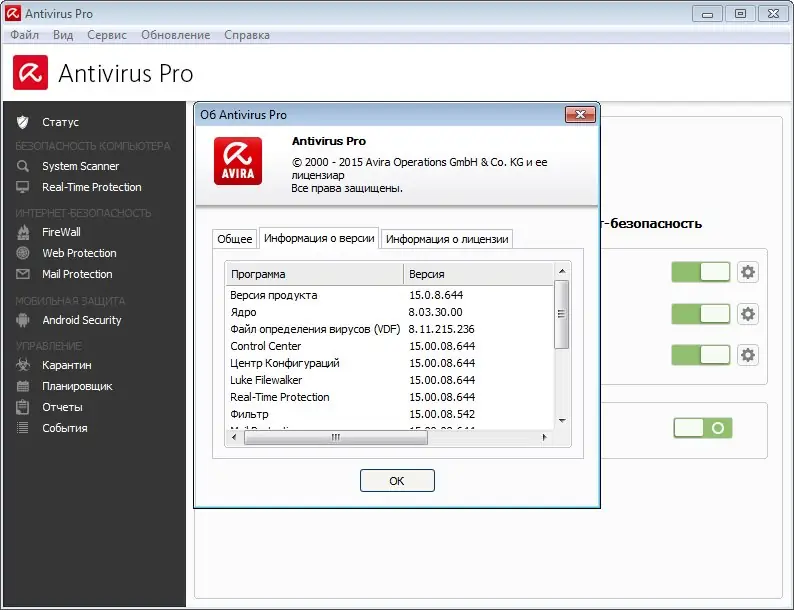Click the Программа column header
Screen dimensions: 794x610
pyautogui.click(x=314, y=274)
